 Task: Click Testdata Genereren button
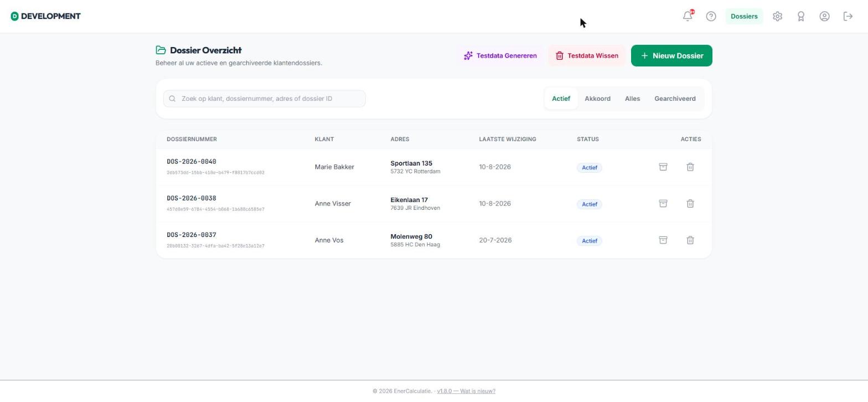(500, 56)
